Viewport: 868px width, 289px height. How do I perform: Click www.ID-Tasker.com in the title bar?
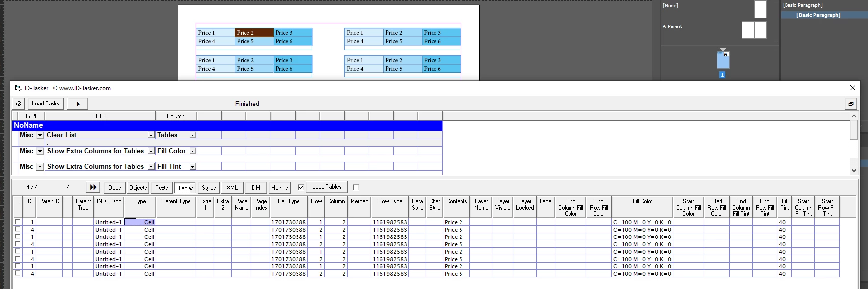[x=85, y=88]
